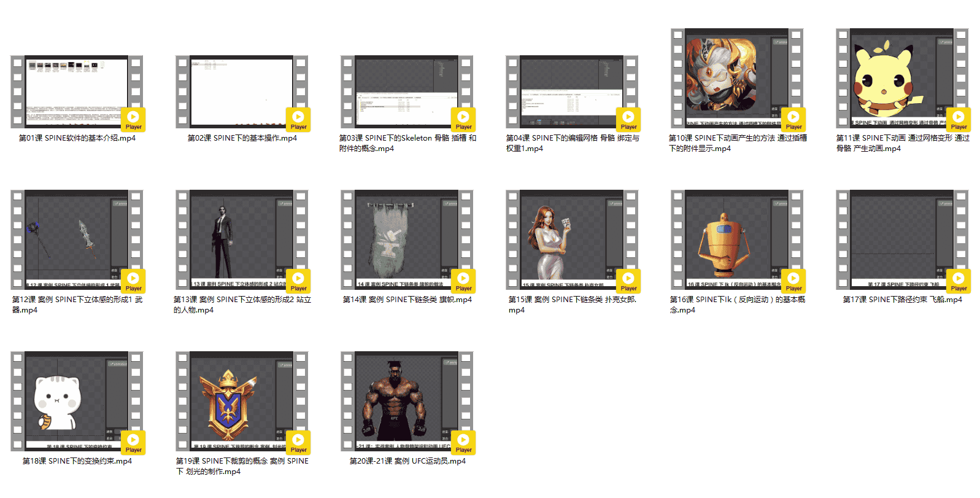Select the weapon thumbnail of 第12课
The height and width of the screenshot is (498, 980).
tap(77, 239)
